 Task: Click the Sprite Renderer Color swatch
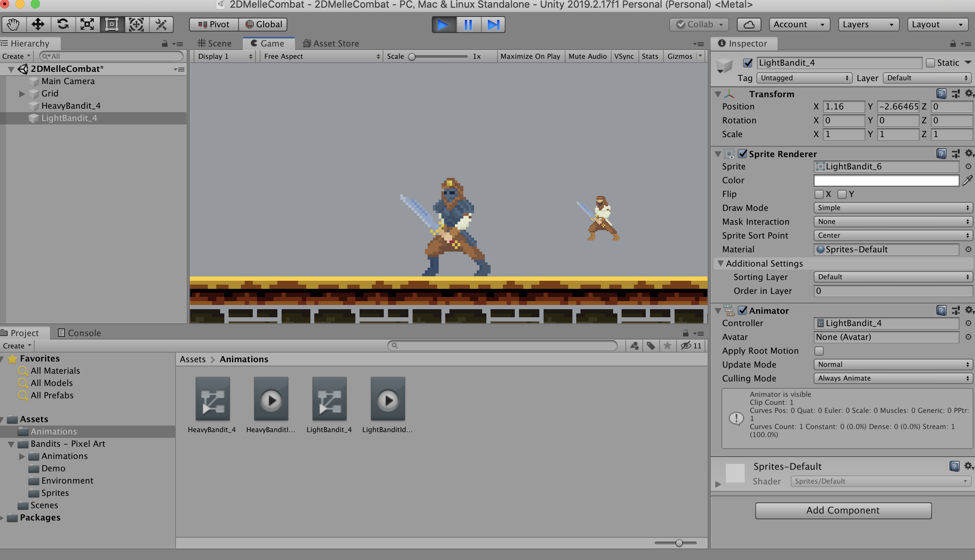[886, 181]
